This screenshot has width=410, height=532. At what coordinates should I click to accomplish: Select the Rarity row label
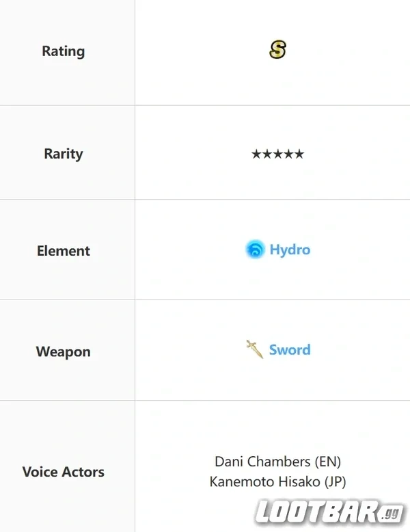pos(64,154)
